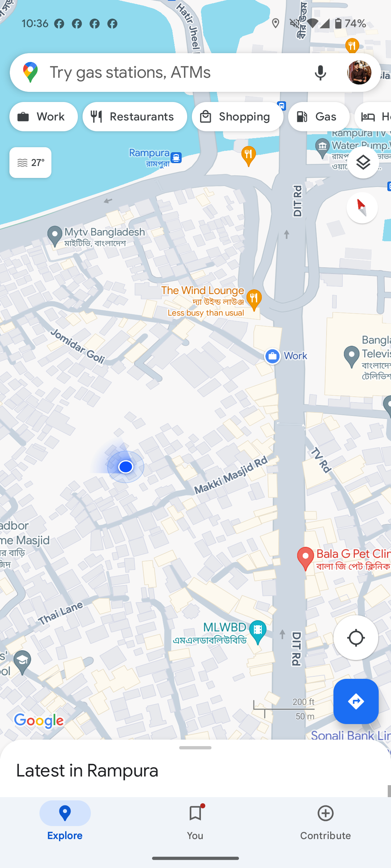The width and height of the screenshot is (391, 868).
Task: Select the Gas category chip
Action: [x=319, y=117]
